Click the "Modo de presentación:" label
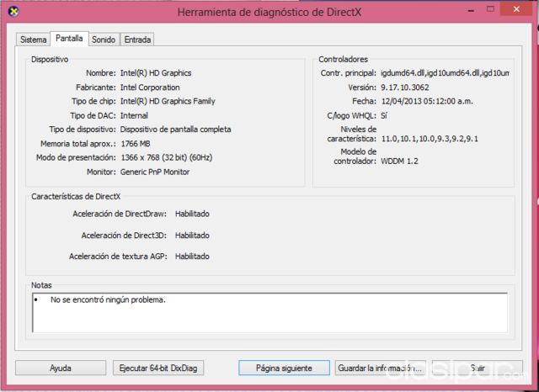Screen dimensions: 539x392 click(x=76, y=157)
